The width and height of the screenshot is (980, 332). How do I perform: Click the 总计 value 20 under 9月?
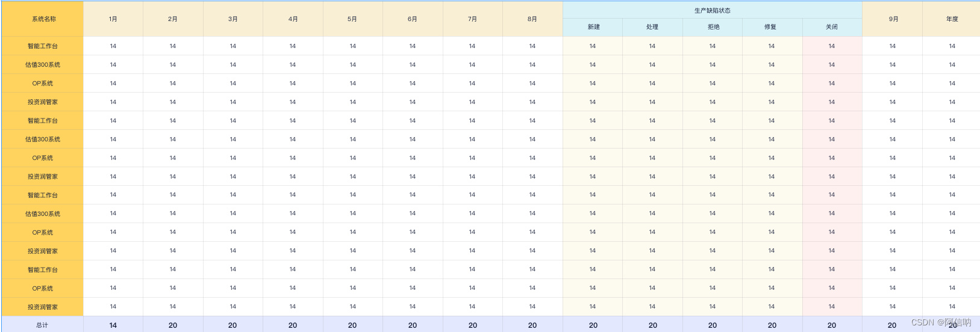(x=892, y=325)
